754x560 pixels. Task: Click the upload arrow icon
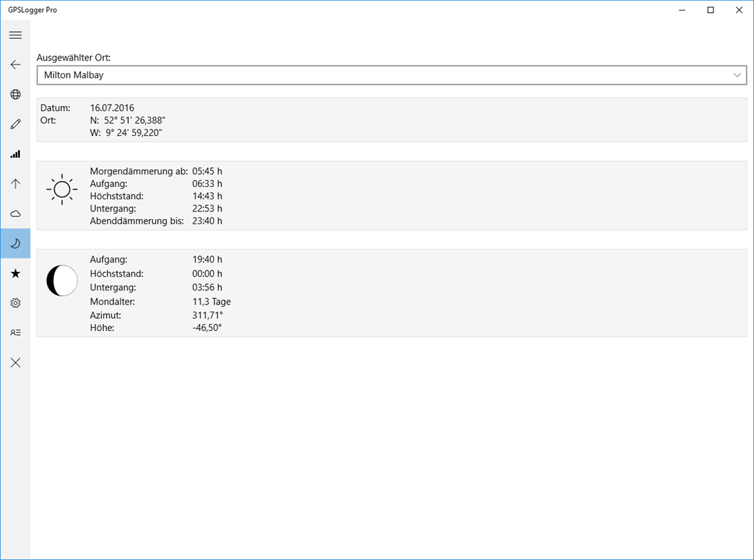tap(15, 184)
